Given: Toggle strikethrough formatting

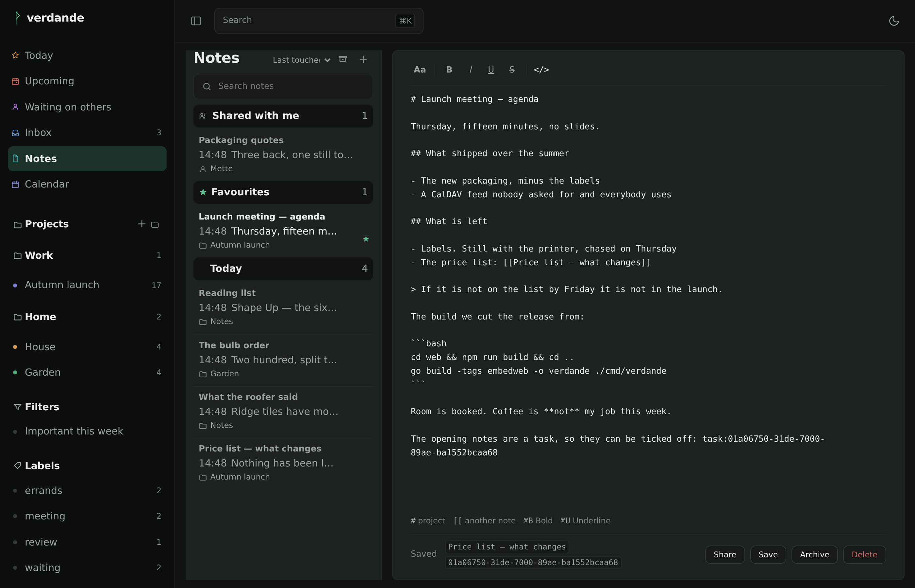Looking at the screenshot, I should coord(512,70).
